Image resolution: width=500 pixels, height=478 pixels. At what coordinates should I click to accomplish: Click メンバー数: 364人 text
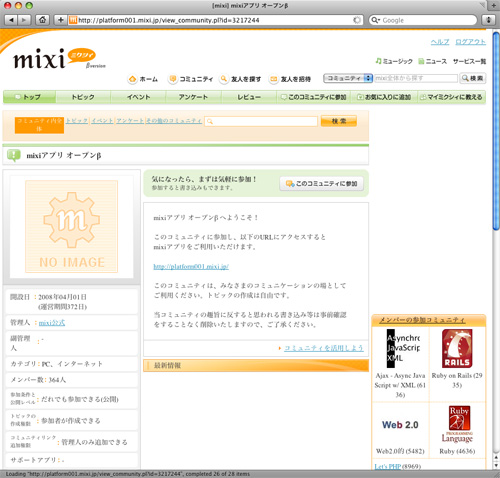(38, 380)
